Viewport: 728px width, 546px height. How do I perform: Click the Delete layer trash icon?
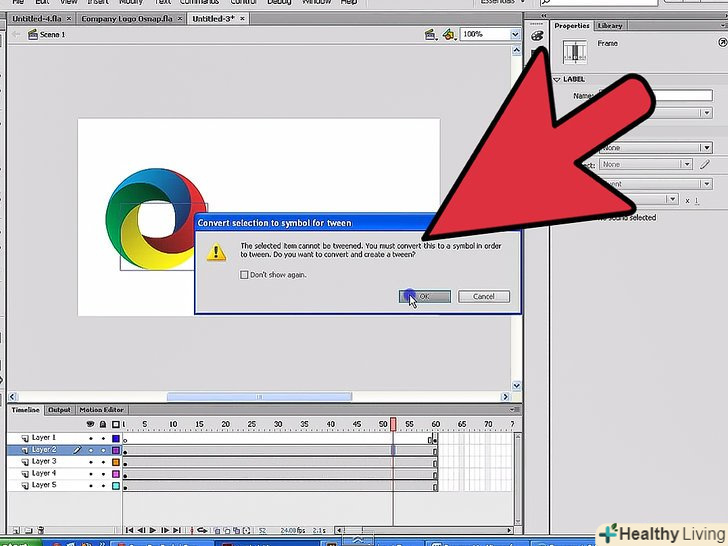(41, 530)
